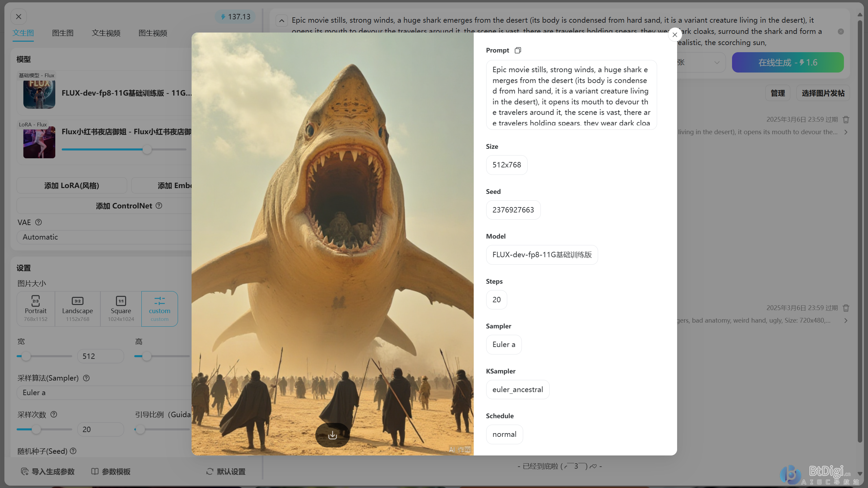Click the Steps value 20 in dialog
868x488 pixels.
coord(496,300)
